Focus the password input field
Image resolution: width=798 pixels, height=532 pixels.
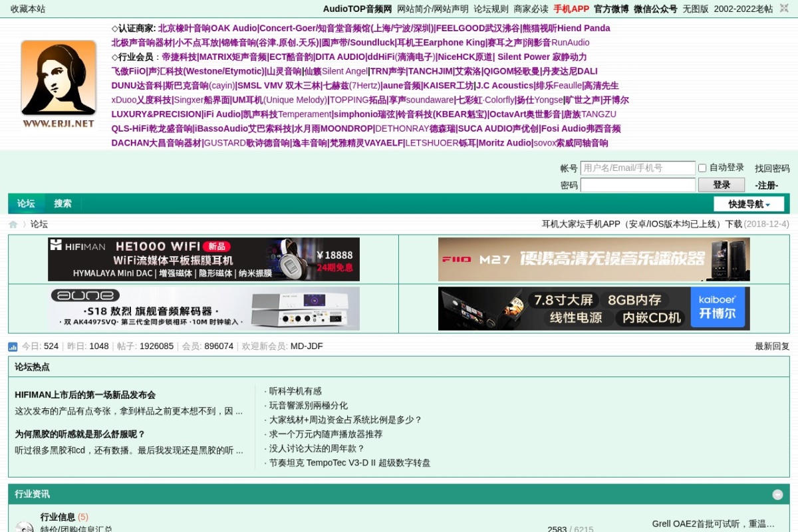coord(638,185)
